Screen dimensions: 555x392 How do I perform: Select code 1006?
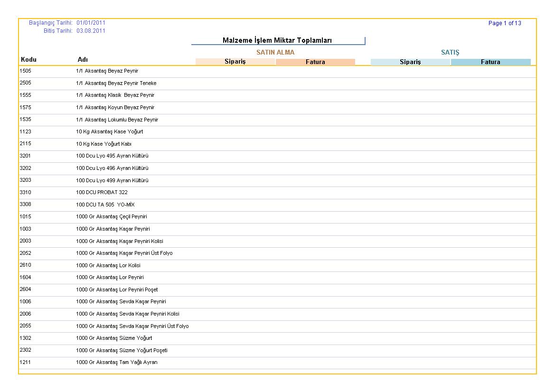point(26,301)
